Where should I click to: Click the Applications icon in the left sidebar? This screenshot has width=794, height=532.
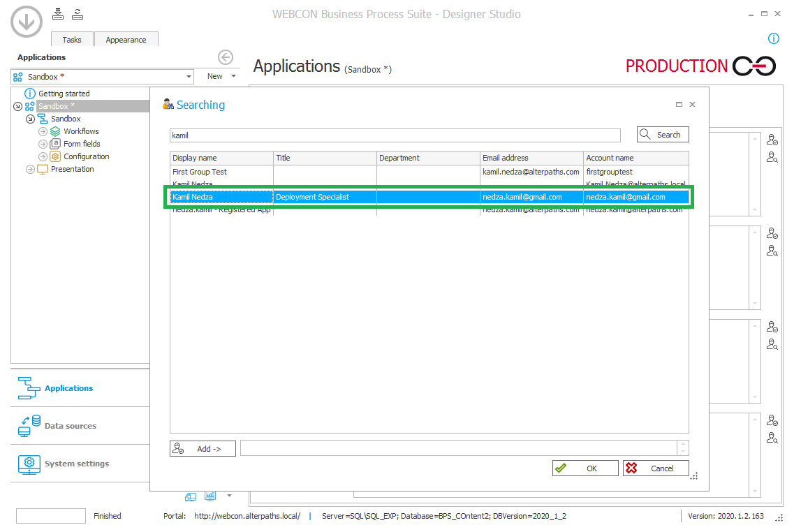[x=28, y=387]
